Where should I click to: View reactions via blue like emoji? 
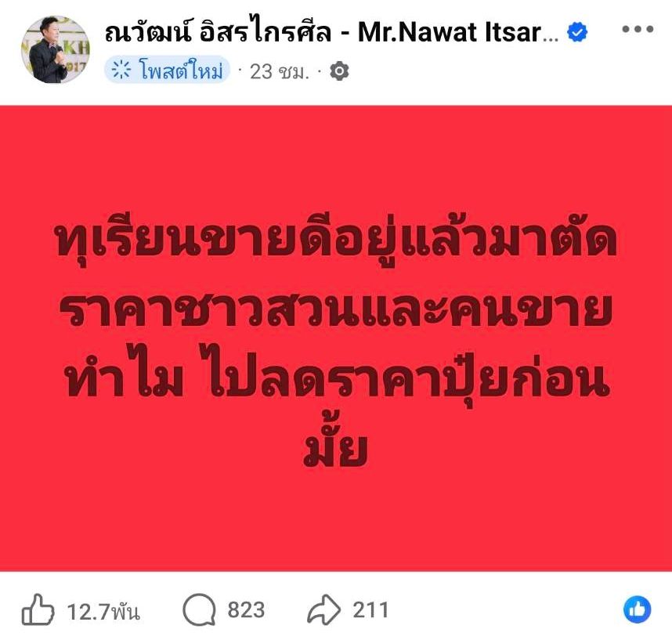[638, 609]
